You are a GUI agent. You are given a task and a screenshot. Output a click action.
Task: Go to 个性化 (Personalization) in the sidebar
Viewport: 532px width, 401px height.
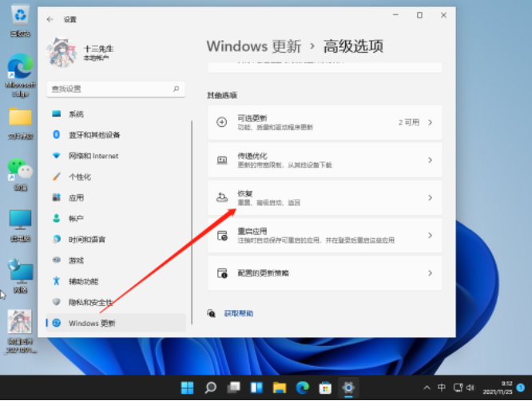point(79,177)
